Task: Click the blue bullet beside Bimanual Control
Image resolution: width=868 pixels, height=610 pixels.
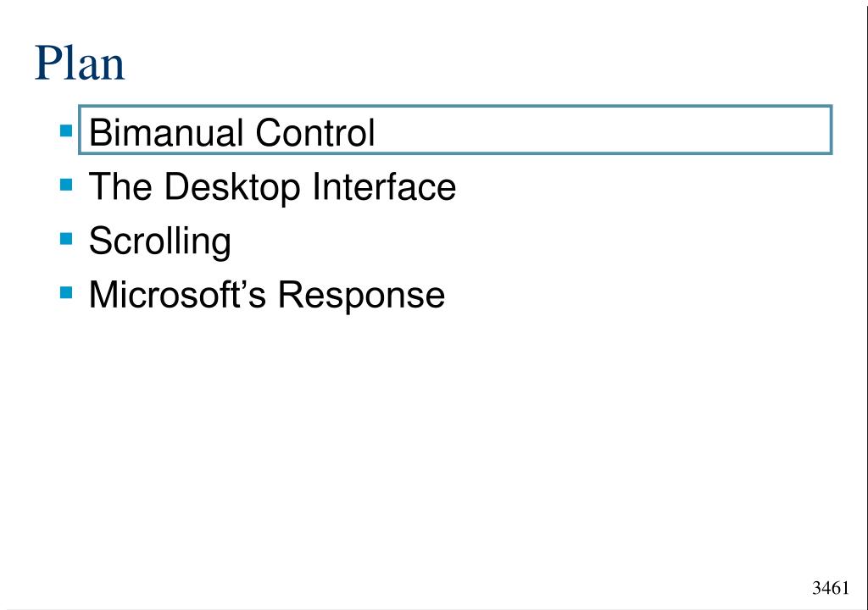Action: (66, 130)
